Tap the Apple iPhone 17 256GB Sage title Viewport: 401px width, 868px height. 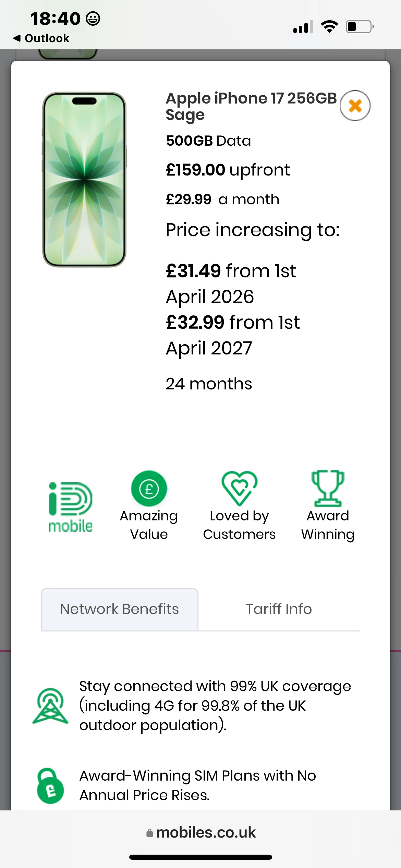[x=251, y=106]
